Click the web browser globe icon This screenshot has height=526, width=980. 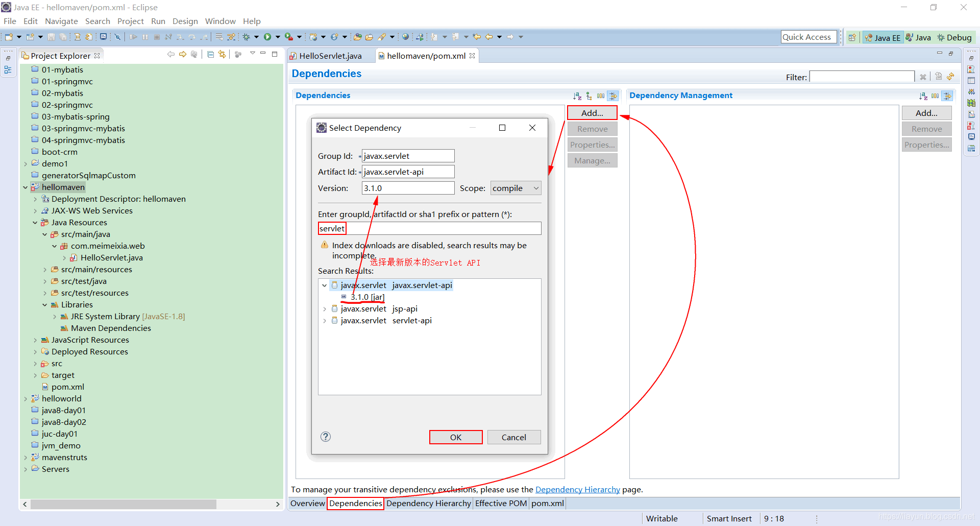[405, 37]
